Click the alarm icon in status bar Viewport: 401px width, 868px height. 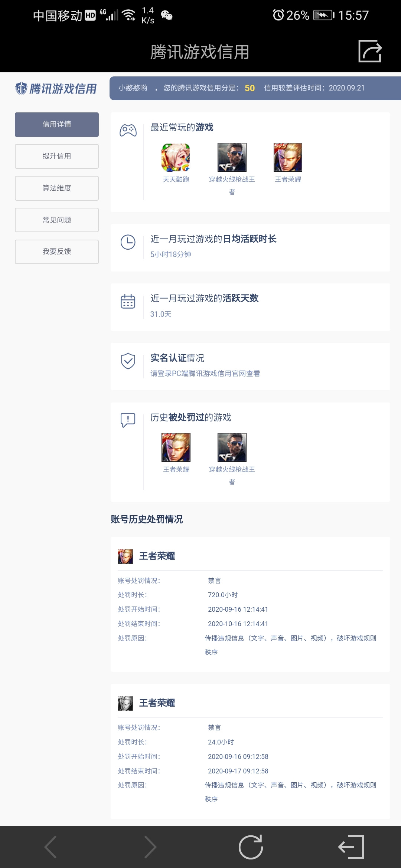(x=278, y=15)
